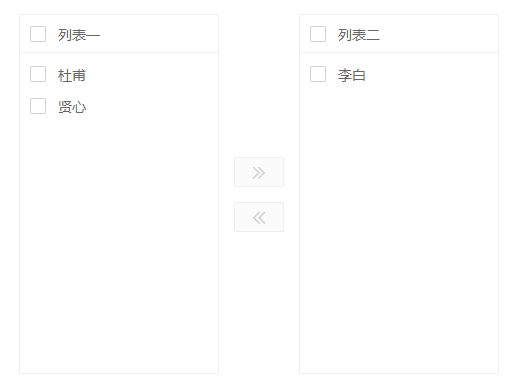The image size is (520, 387).
Task: Toggle the 列表二 select-all checkbox
Action: click(x=318, y=34)
